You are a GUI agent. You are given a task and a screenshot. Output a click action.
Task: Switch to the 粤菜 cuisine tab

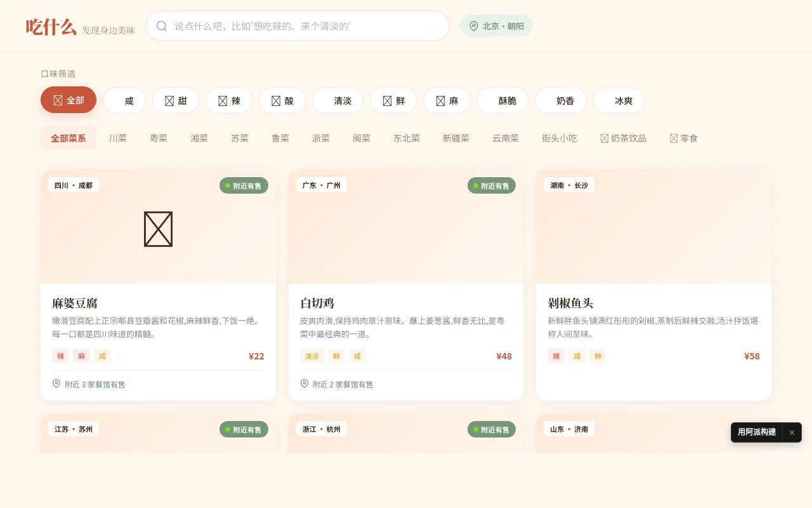pos(159,138)
